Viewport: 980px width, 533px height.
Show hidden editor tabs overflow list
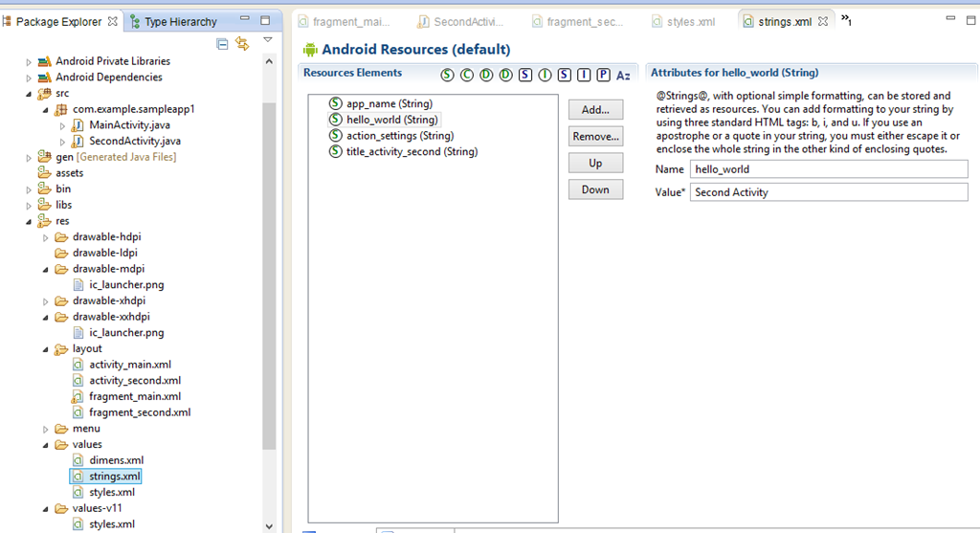coord(846,20)
